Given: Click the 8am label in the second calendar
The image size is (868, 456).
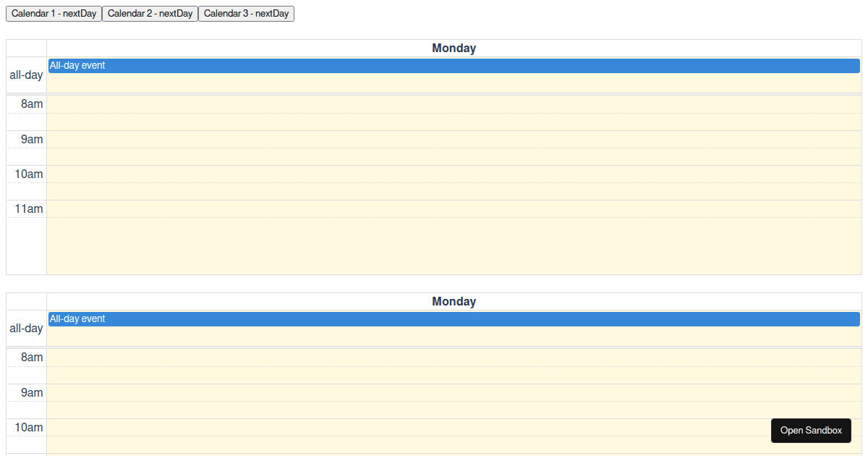Looking at the screenshot, I should click(x=32, y=358).
